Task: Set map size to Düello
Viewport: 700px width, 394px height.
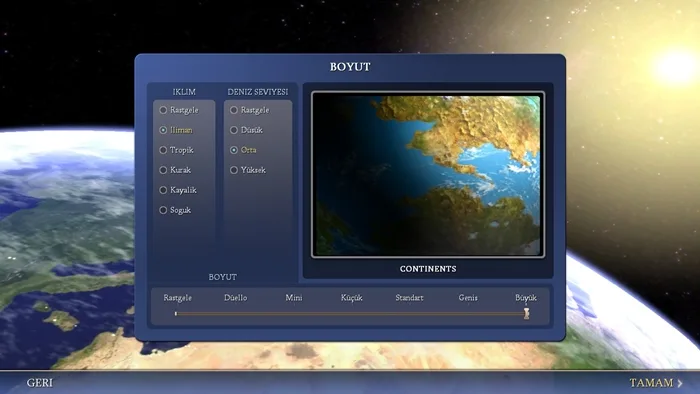Action: 235,298
